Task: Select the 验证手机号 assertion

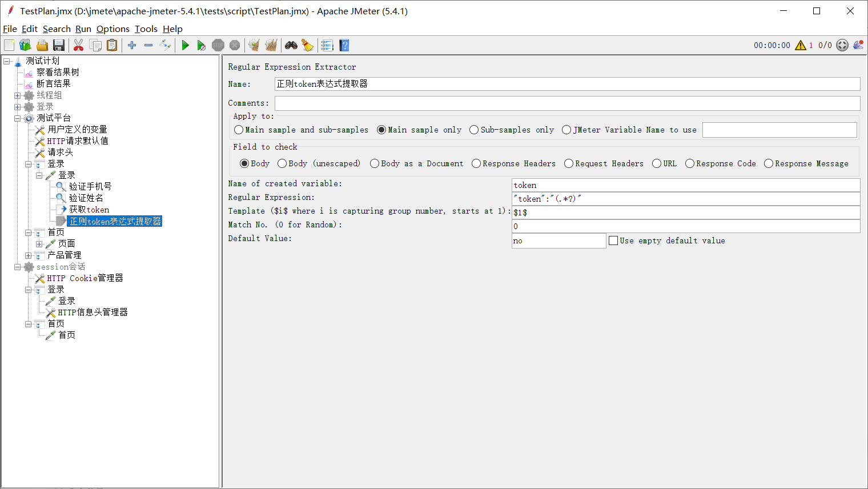Action: 90,186
